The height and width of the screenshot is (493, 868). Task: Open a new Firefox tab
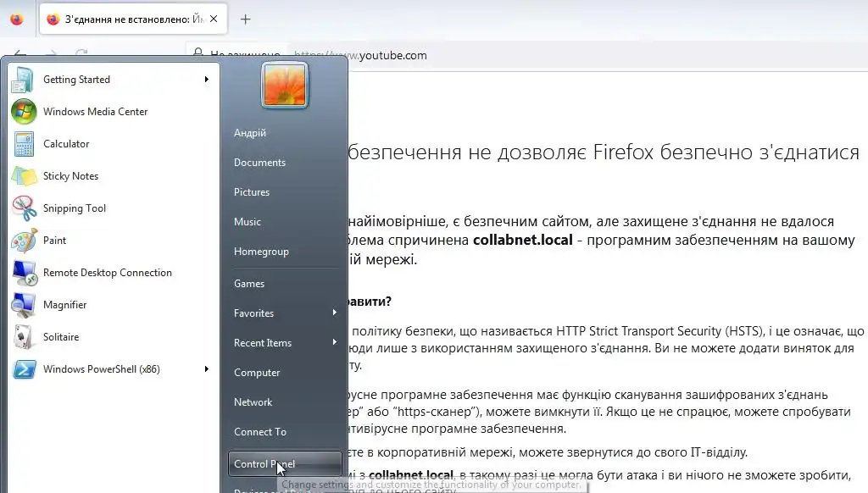click(x=245, y=19)
